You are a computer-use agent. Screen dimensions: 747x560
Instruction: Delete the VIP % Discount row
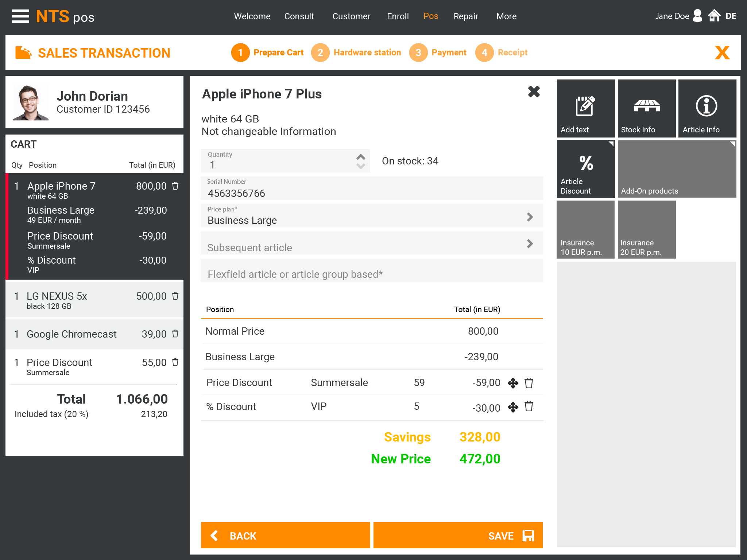529,406
